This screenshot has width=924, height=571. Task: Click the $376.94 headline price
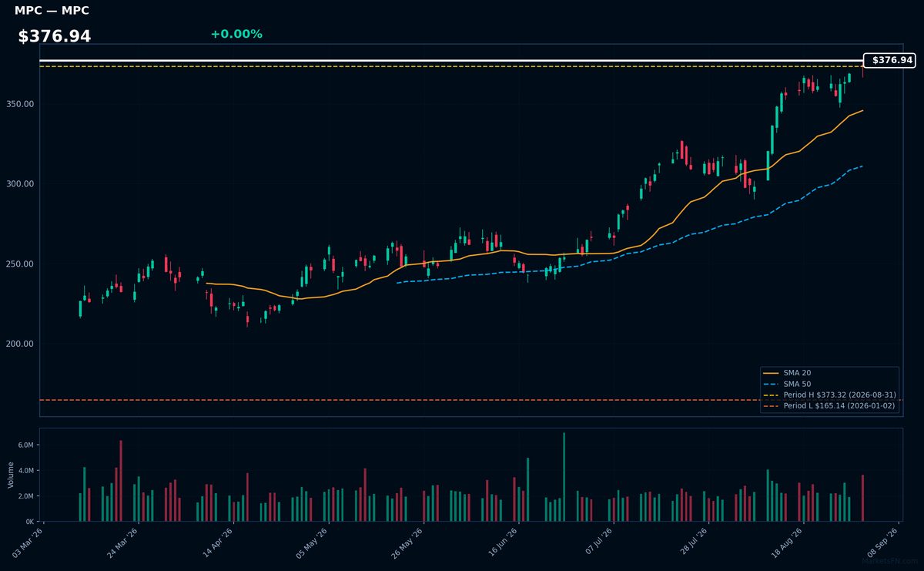tap(55, 36)
